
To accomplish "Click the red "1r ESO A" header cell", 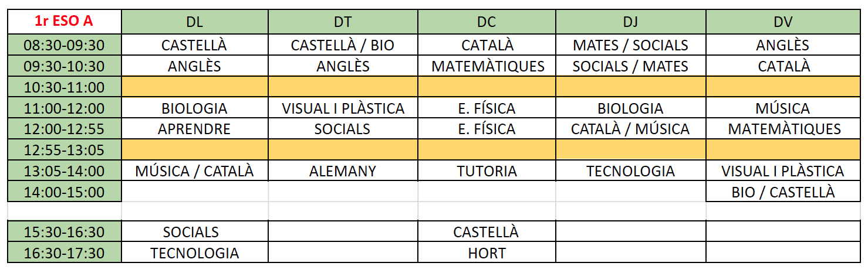I will pyautogui.click(x=64, y=21).
